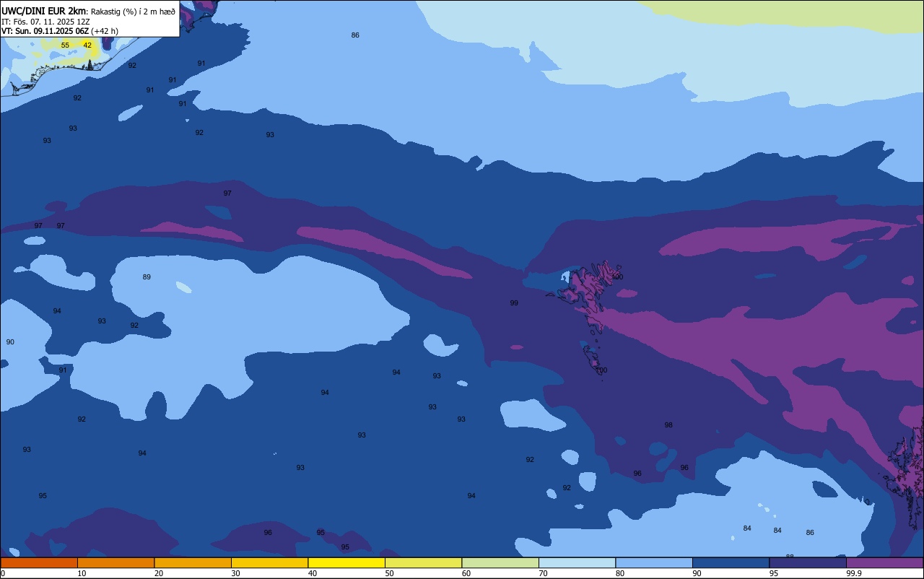Select the 20–30 legend color segment
This screenshot has width=924, height=579.
(x=193, y=562)
